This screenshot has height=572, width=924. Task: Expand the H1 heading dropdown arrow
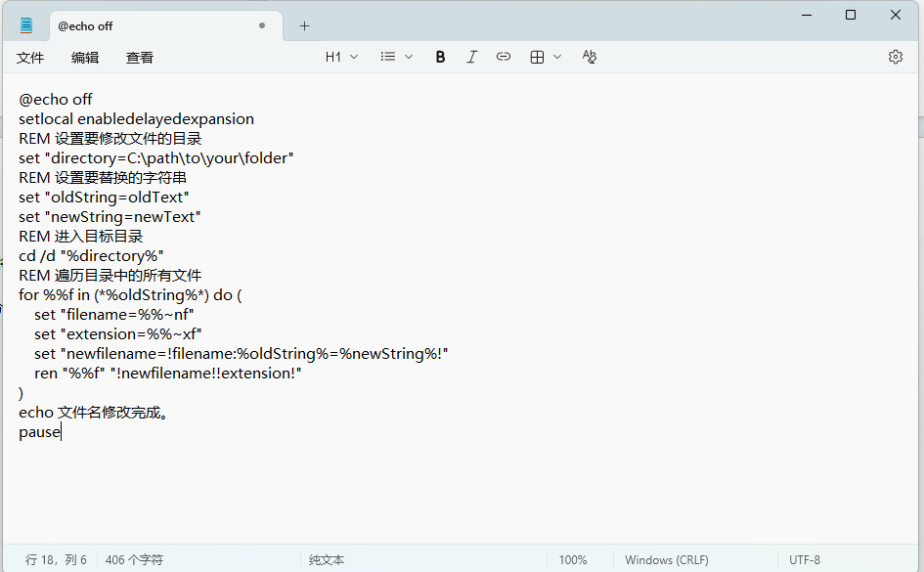point(354,57)
